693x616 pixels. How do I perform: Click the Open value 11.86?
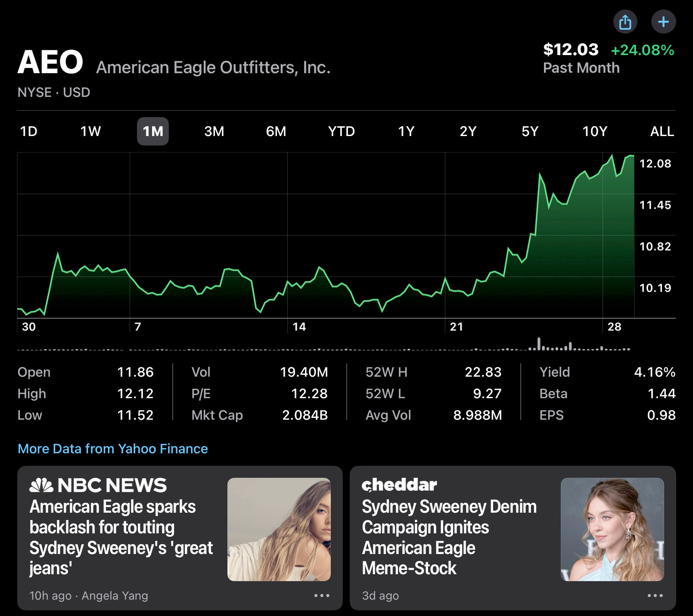coord(135,372)
